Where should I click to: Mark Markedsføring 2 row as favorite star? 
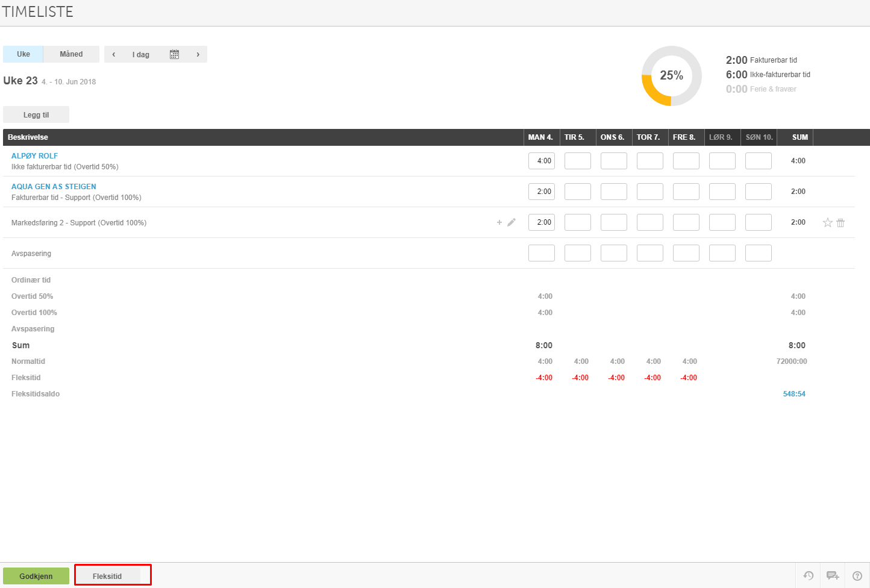coord(828,223)
